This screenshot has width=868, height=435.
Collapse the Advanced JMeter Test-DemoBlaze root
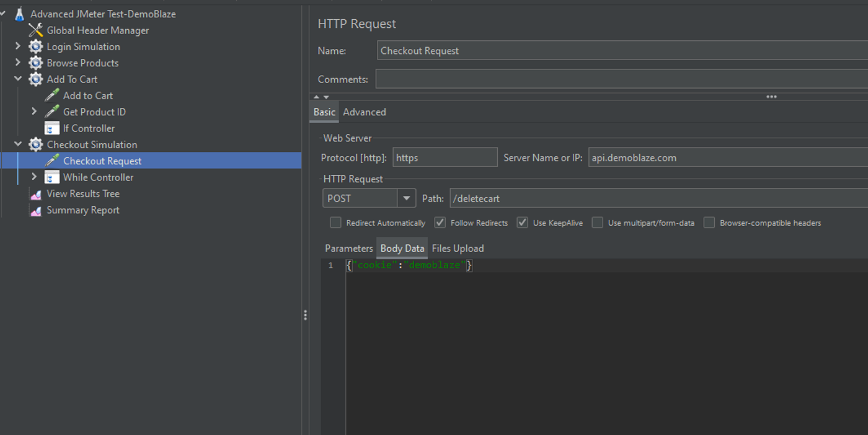tap(3, 14)
